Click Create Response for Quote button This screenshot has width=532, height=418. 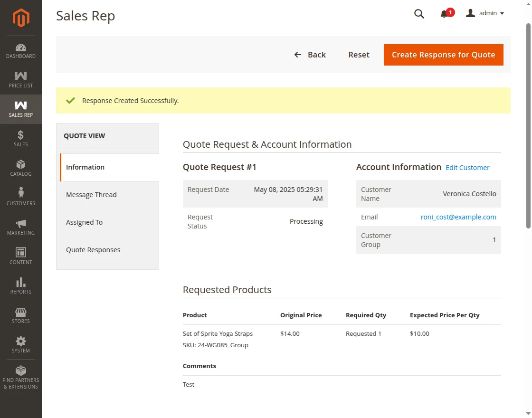point(443,55)
